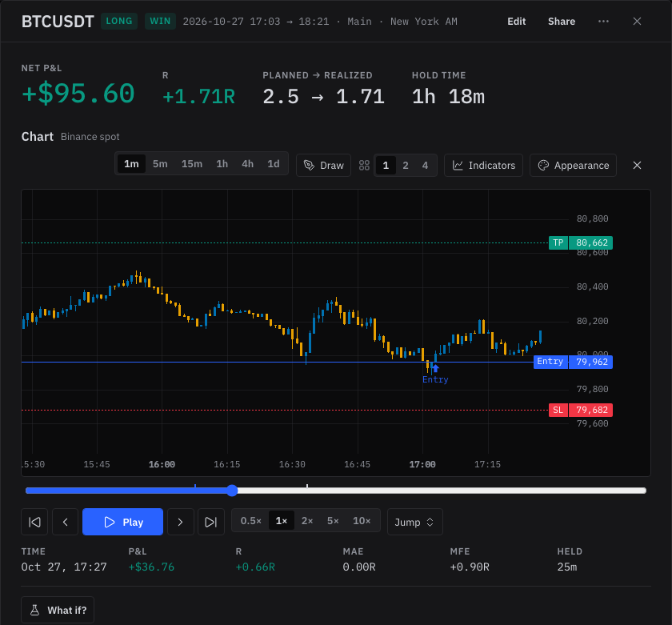Click the blue entry tick on replay timeline
672x625 pixels.
pos(195,486)
